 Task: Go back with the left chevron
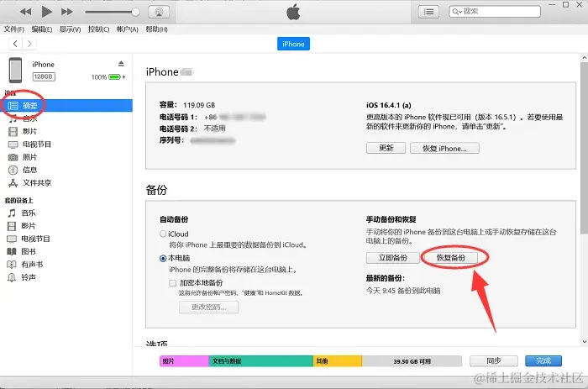[15, 44]
